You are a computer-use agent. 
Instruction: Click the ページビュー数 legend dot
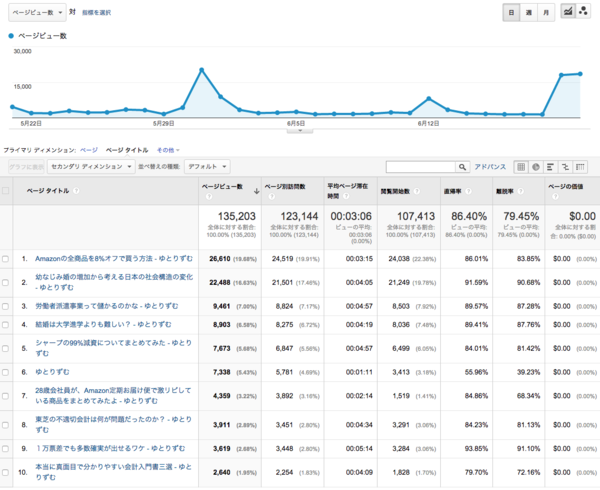click(x=11, y=36)
